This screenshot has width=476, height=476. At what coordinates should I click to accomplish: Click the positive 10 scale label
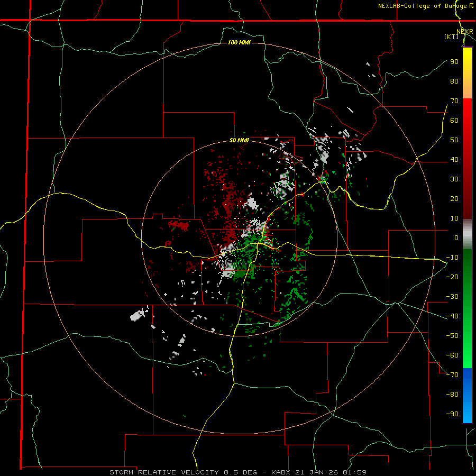coord(454,218)
